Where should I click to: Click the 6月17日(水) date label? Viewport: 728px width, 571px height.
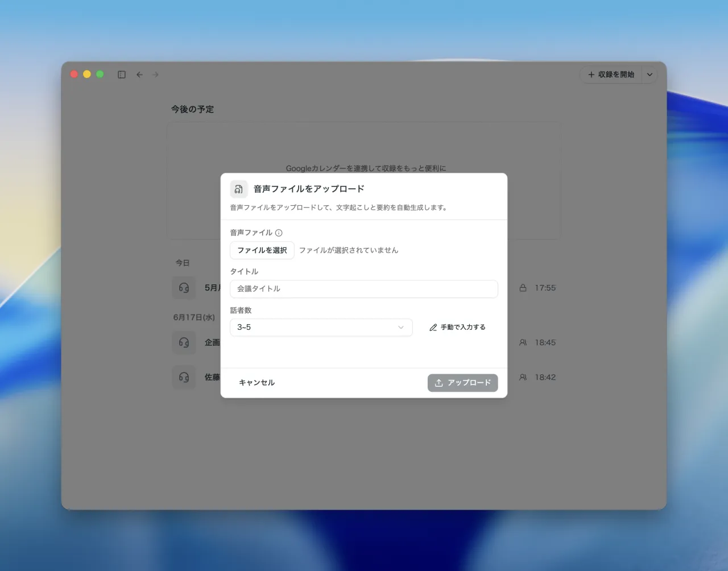coord(194,317)
